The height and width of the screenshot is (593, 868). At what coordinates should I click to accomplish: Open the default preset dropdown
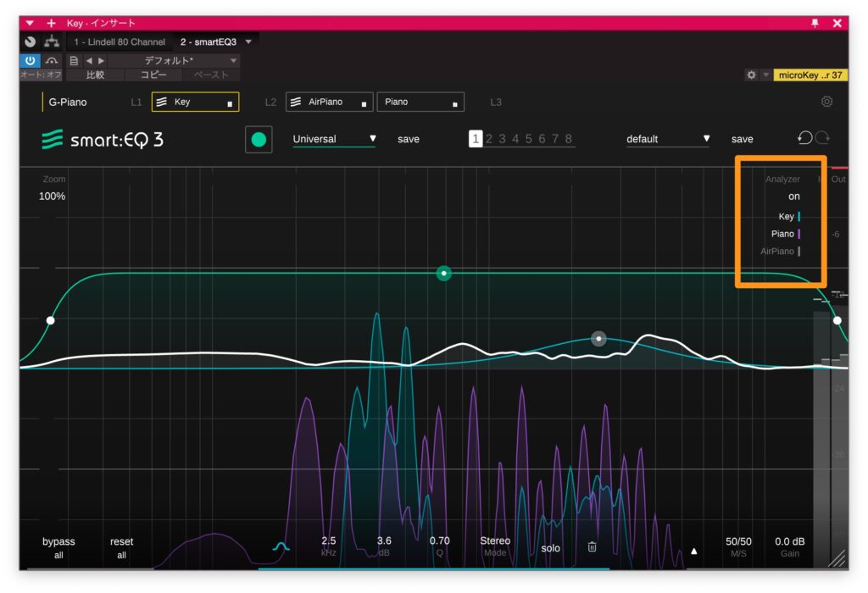click(667, 139)
